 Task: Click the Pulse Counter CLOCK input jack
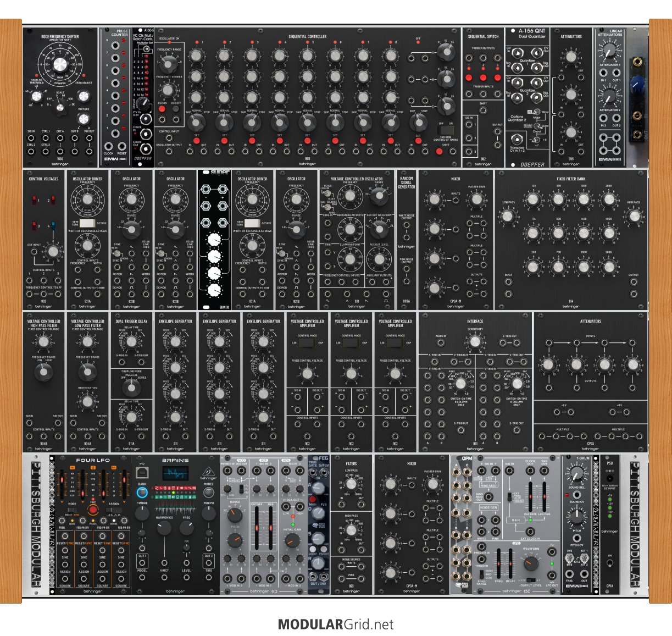coord(109,147)
